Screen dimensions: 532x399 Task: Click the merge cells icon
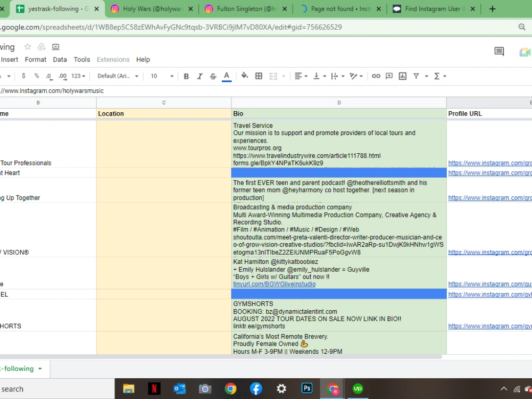(x=273, y=76)
